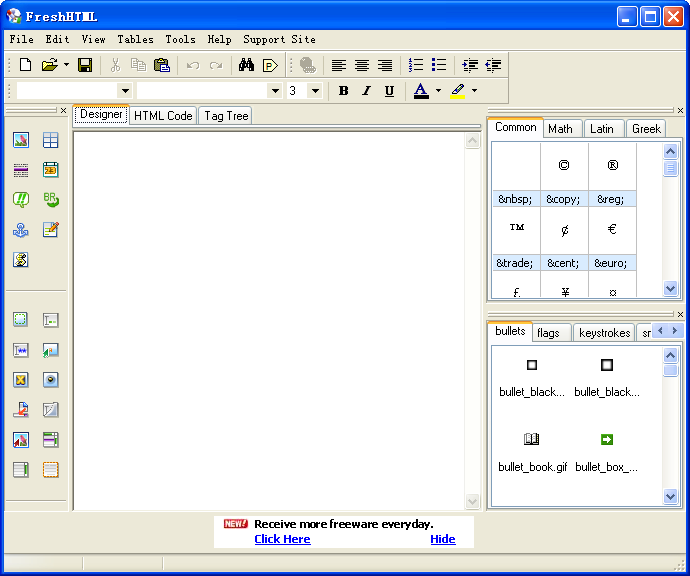Switch to the Greek symbols tab
690x576 pixels.
point(646,129)
